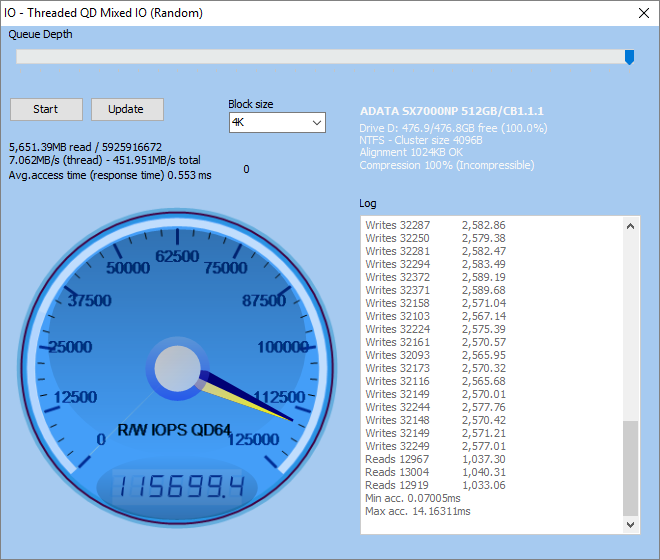Select log row Writes 32116

(435, 381)
